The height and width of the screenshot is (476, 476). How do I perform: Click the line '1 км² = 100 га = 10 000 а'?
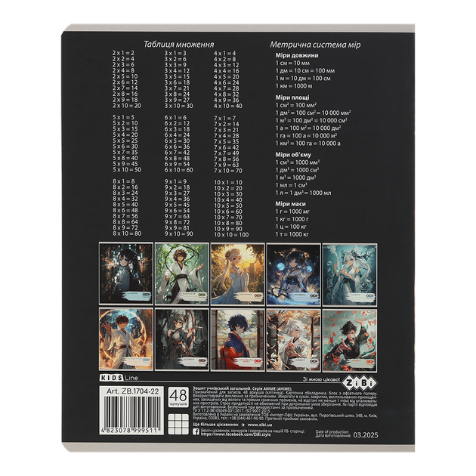(308, 143)
